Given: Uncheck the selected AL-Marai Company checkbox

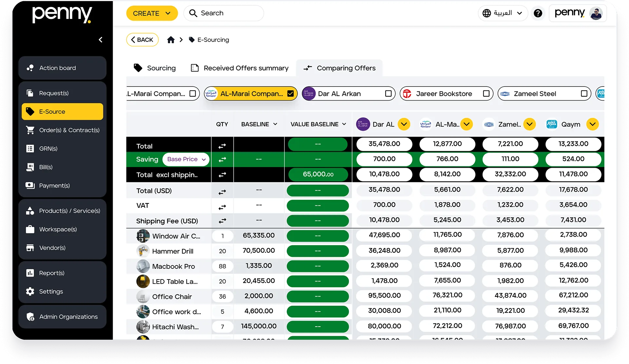Looking at the screenshot, I should (x=290, y=94).
